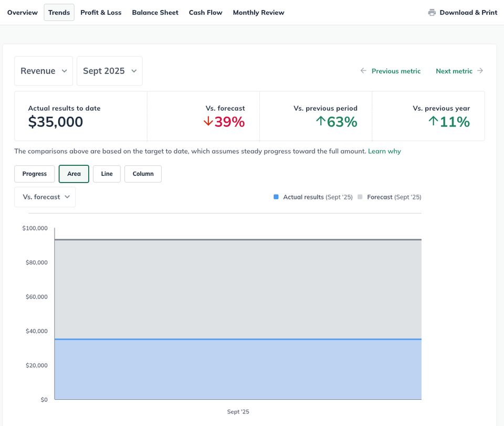
Task: Click the green 63% previous period value
Action: click(342, 122)
